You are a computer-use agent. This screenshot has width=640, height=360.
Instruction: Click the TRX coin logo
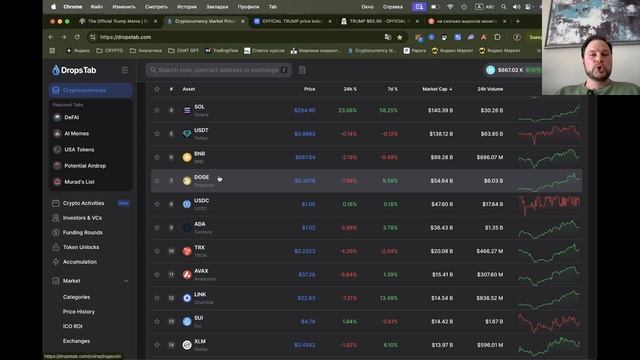pyautogui.click(x=187, y=251)
